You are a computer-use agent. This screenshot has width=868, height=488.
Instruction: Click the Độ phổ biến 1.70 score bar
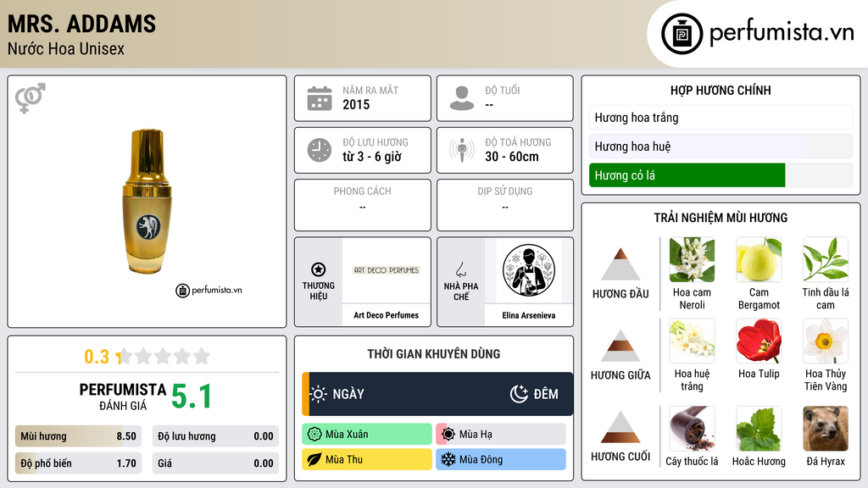[79, 463]
